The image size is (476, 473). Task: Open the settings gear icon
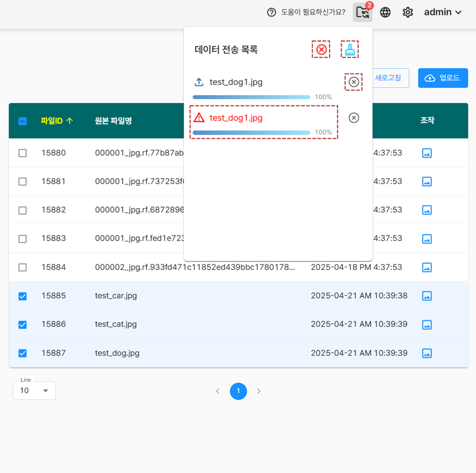click(408, 13)
